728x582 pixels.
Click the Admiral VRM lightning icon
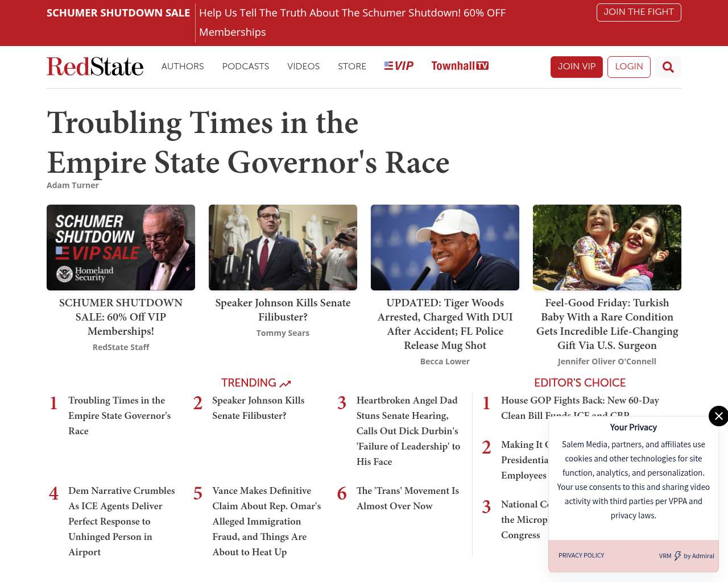click(x=677, y=556)
